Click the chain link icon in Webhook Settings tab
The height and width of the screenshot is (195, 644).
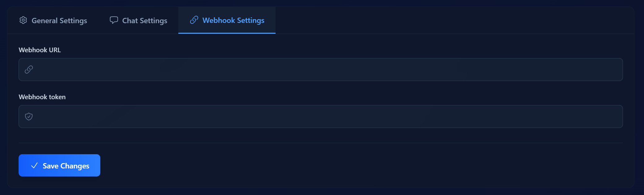[194, 20]
